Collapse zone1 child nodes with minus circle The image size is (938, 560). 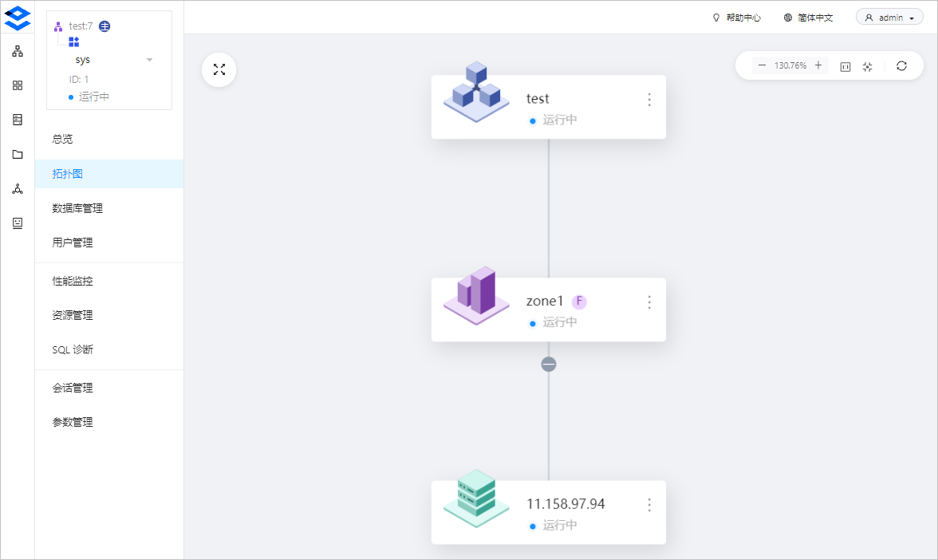tap(549, 364)
